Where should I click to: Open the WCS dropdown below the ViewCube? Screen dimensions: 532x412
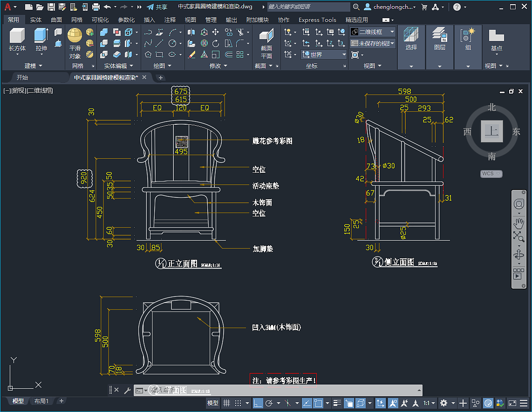pos(491,173)
